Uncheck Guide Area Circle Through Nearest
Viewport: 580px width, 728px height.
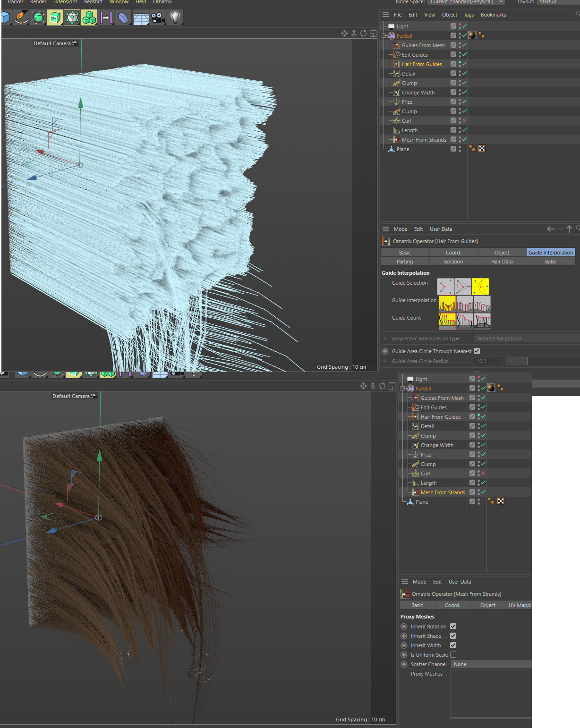[477, 351]
